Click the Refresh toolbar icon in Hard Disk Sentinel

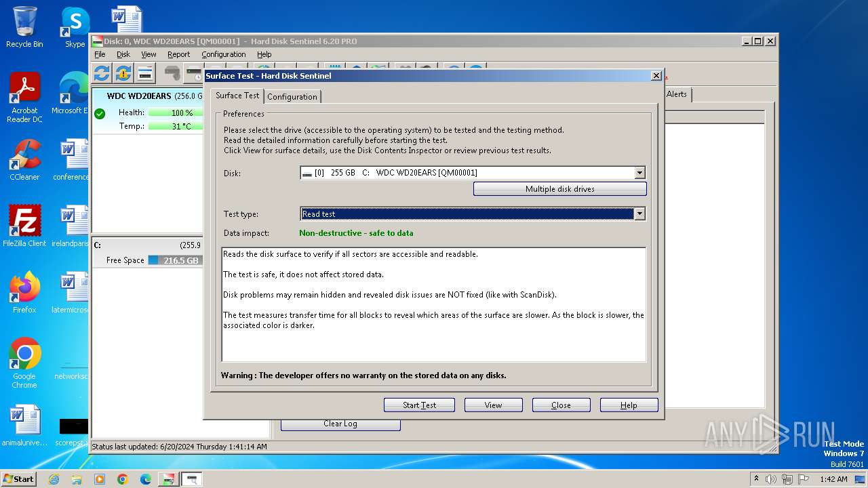[102, 73]
